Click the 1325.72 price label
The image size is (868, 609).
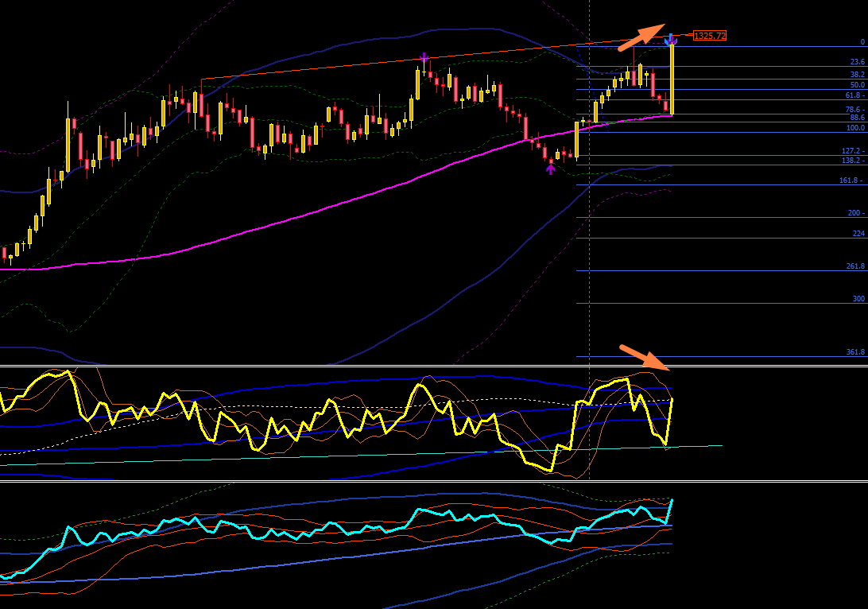tap(710, 36)
